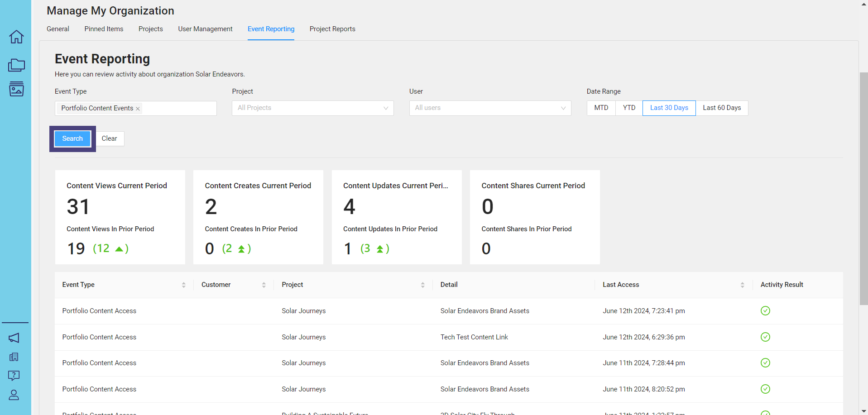
Task: Click the Content Shares Current Period card
Action: coord(535,217)
